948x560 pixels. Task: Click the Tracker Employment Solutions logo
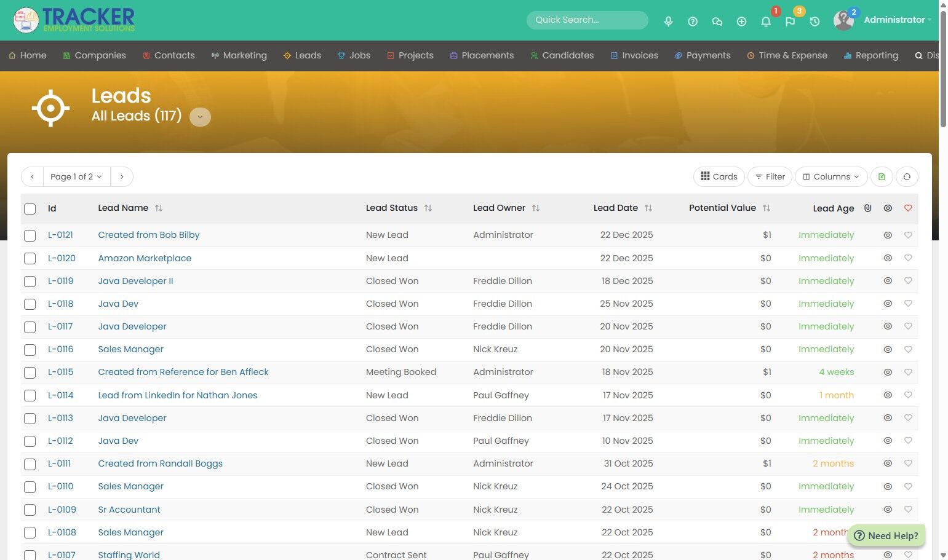tap(74, 20)
